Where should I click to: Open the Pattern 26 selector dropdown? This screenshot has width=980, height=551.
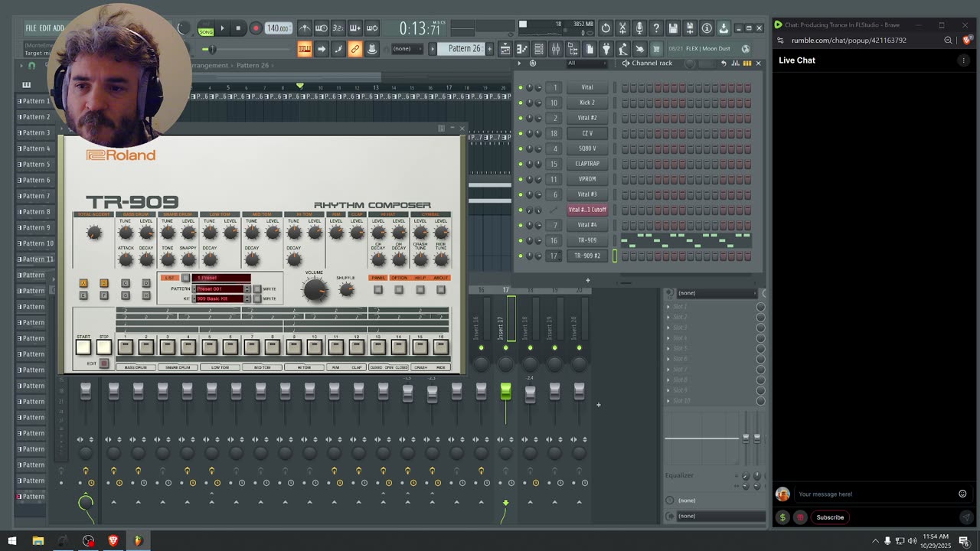click(x=465, y=49)
